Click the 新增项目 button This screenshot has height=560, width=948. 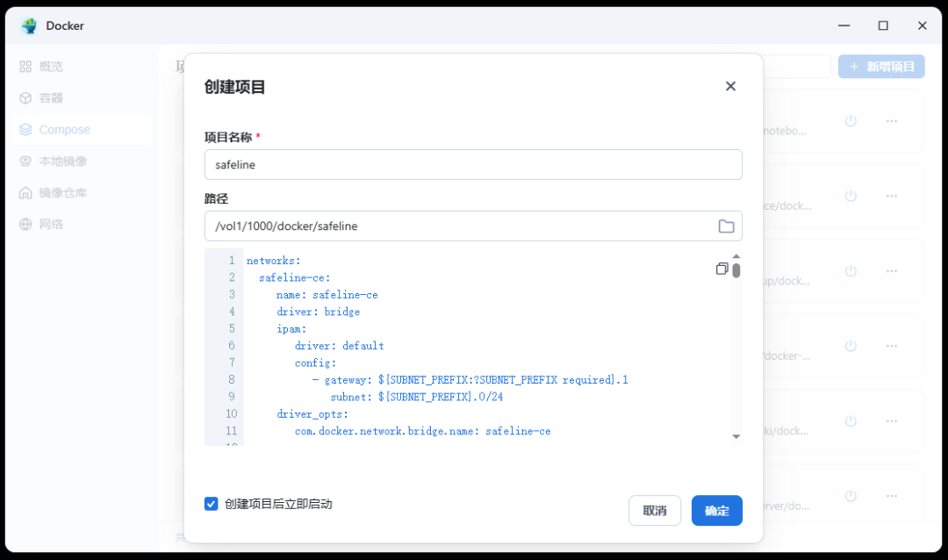click(881, 67)
